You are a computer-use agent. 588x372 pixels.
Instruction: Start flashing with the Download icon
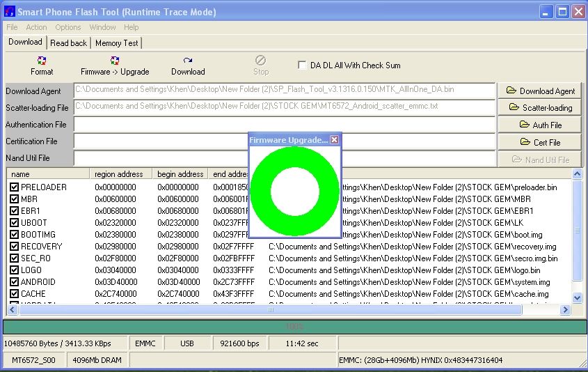[x=188, y=61]
